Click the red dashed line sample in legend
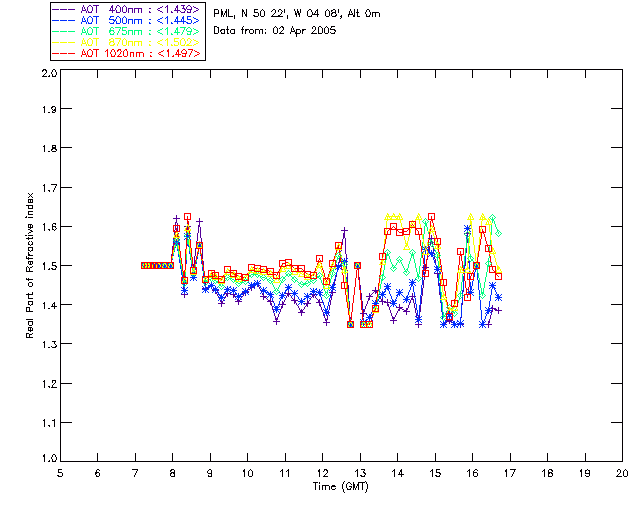The width and height of the screenshot is (640, 512). pyautogui.click(x=64, y=54)
